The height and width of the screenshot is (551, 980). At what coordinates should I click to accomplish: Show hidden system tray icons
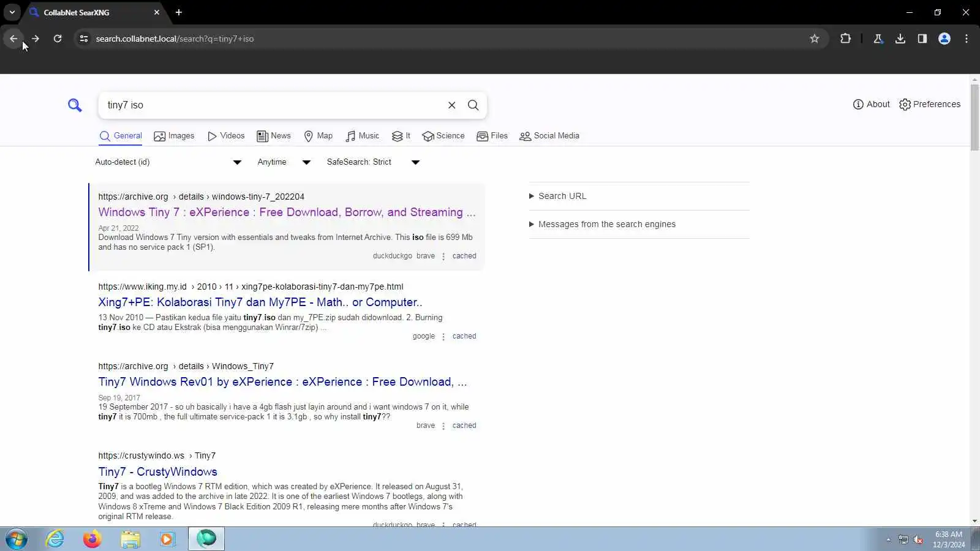(x=888, y=539)
